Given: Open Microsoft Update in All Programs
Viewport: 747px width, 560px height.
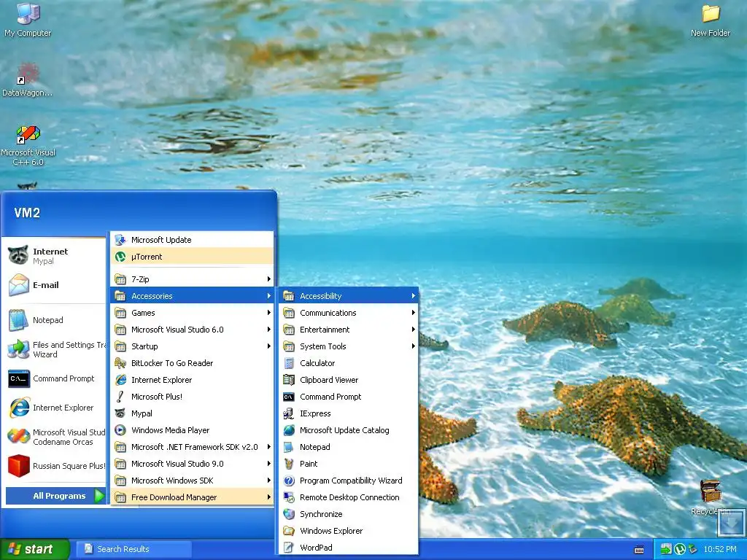Looking at the screenshot, I should (x=192, y=240).
